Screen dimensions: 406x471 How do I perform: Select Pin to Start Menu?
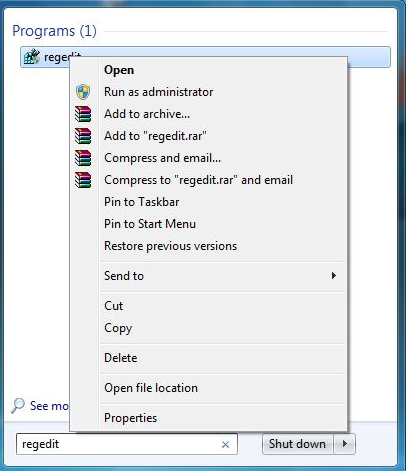[208, 224]
